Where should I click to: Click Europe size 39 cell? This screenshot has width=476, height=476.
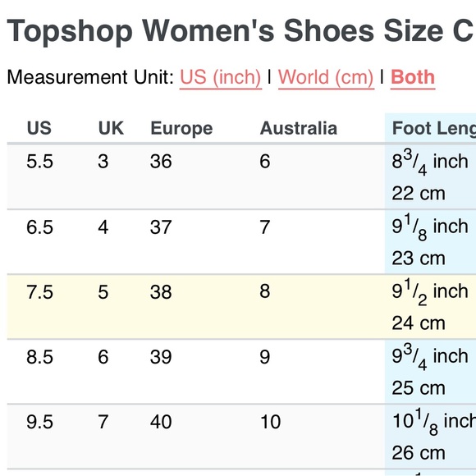[161, 357]
